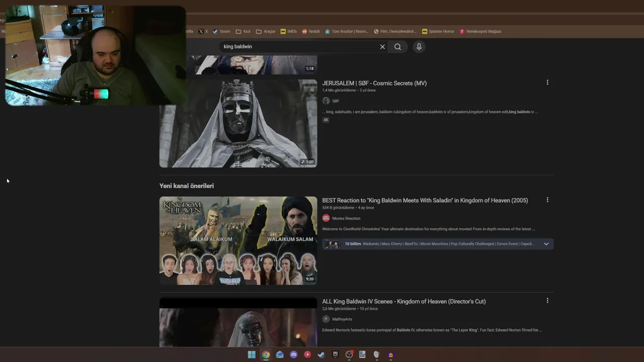The width and height of the screenshot is (644, 362).
Task: Click the JERUSALEM masked king thumbnail
Action: tap(238, 123)
